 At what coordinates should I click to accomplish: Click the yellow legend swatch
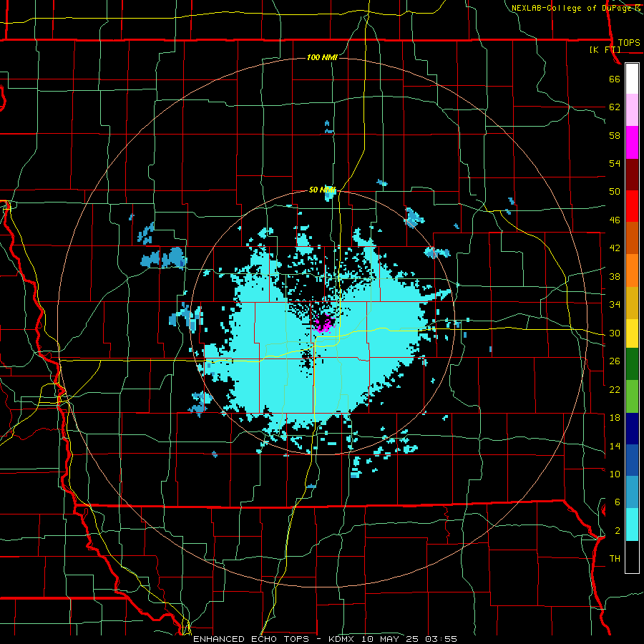(x=632, y=333)
